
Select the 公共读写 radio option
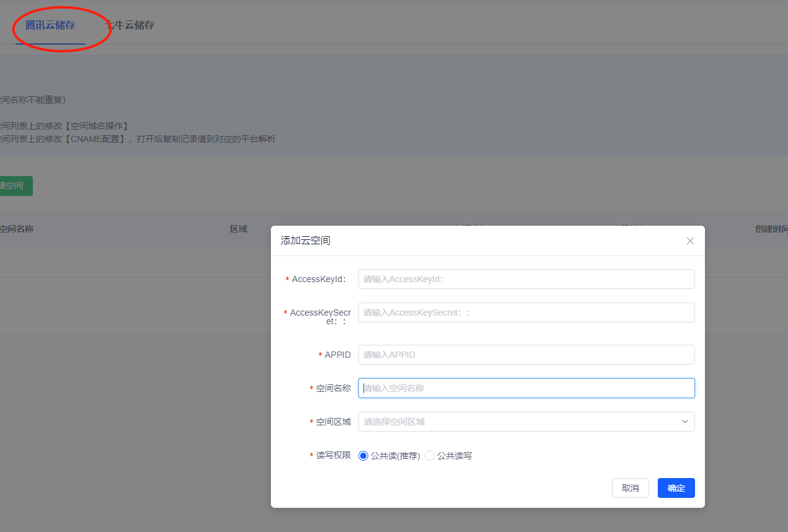coord(448,456)
